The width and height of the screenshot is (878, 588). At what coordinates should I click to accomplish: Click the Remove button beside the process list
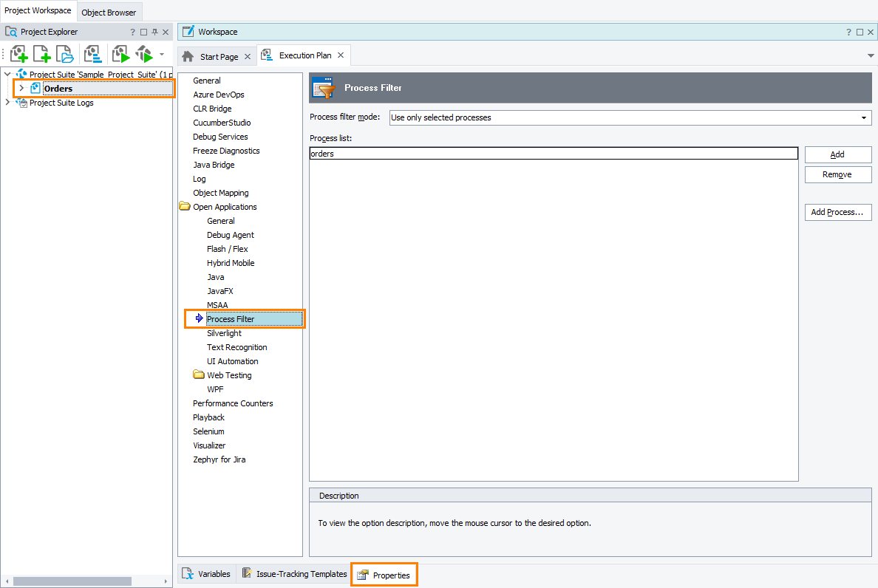coord(837,174)
